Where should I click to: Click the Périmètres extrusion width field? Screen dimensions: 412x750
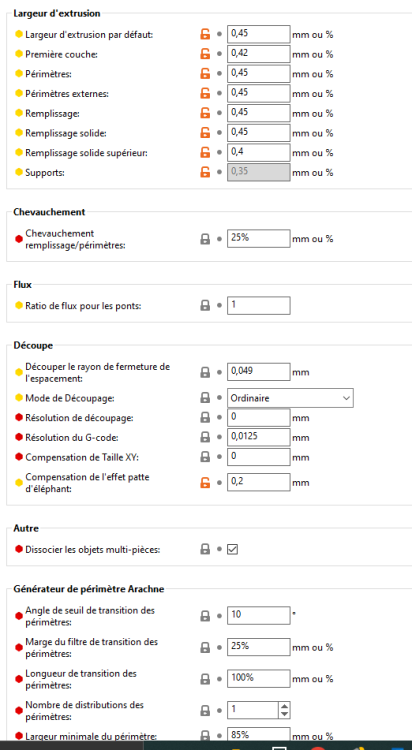click(258, 74)
